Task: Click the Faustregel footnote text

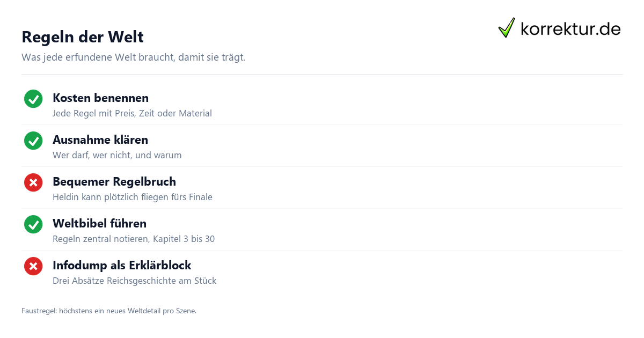Action: [x=109, y=311]
